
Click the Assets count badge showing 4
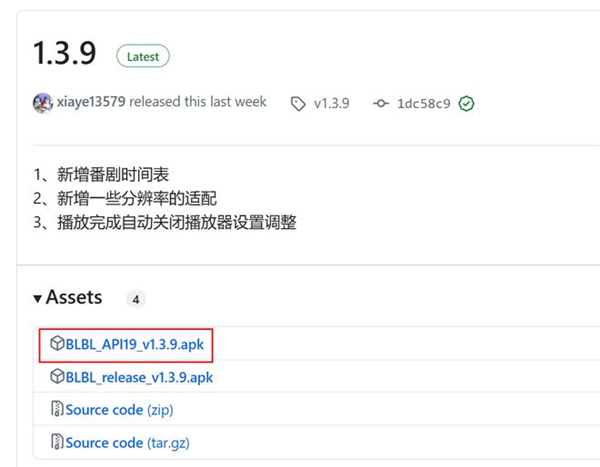click(x=136, y=298)
